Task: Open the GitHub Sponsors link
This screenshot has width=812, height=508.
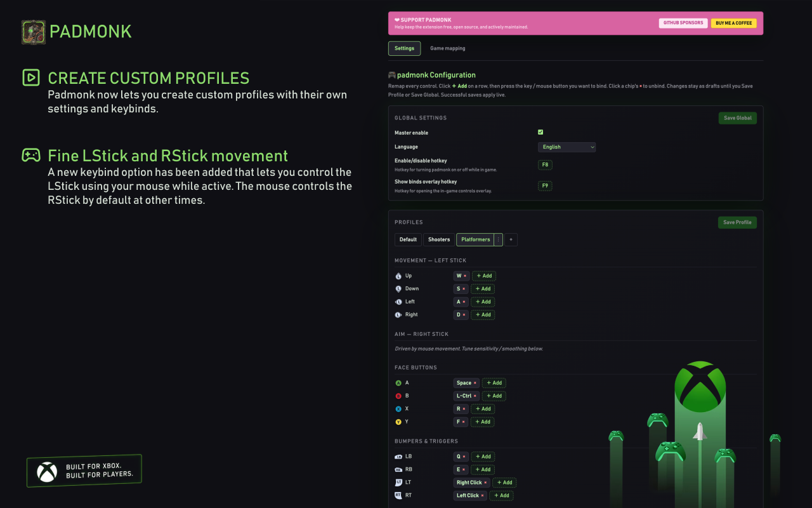Action: (x=683, y=23)
